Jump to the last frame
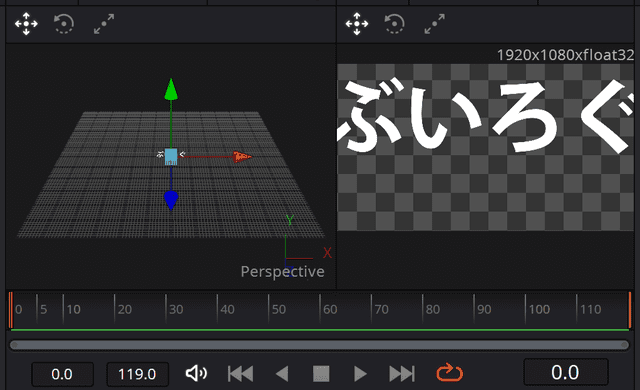 click(x=402, y=373)
